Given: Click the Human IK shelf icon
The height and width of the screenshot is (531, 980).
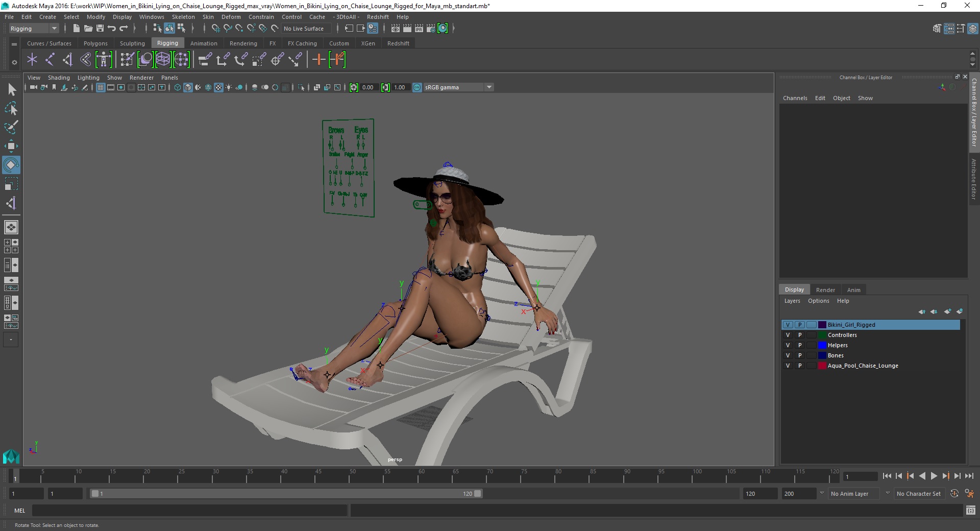Looking at the screenshot, I should click(x=104, y=60).
